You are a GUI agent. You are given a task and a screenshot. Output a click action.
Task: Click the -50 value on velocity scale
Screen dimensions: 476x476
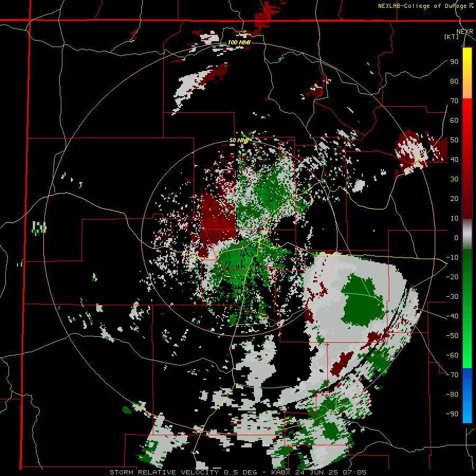tap(452, 335)
